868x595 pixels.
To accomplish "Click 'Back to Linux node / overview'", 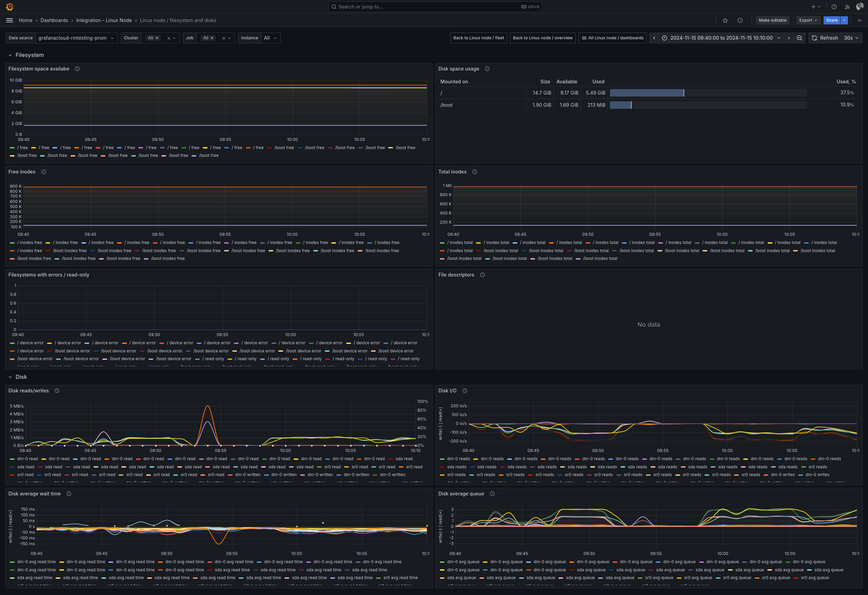I will 542,38.
